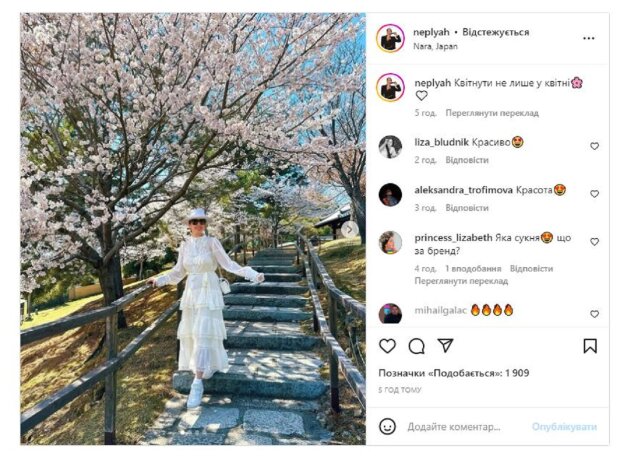Click the Опублікувати post button
Viewport: 620px width, 467px height.
click(564, 427)
